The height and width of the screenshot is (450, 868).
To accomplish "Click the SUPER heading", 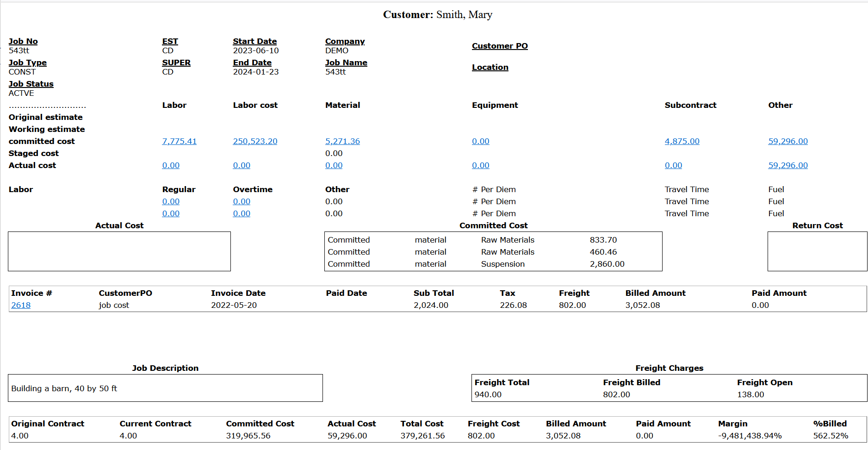I will click(176, 62).
